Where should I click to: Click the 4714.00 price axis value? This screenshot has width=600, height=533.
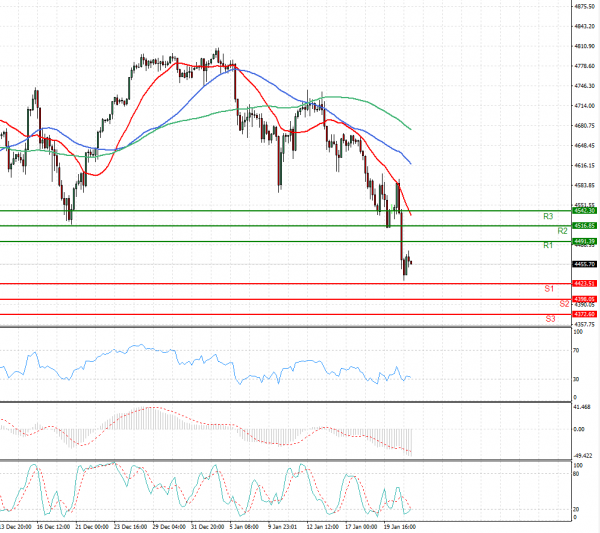coord(584,106)
